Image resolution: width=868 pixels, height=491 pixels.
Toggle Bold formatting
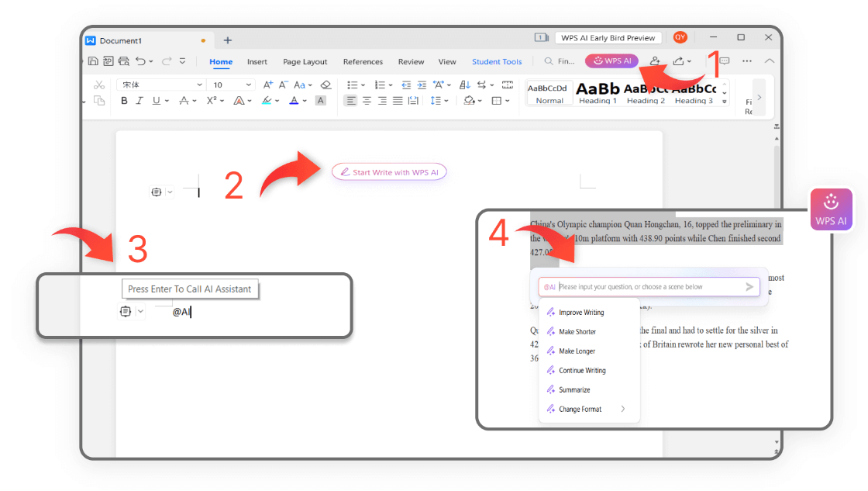[124, 100]
